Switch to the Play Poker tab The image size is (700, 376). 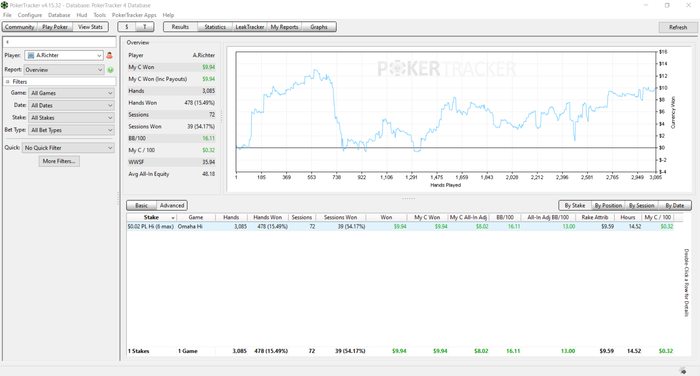(x=55, y=27)
